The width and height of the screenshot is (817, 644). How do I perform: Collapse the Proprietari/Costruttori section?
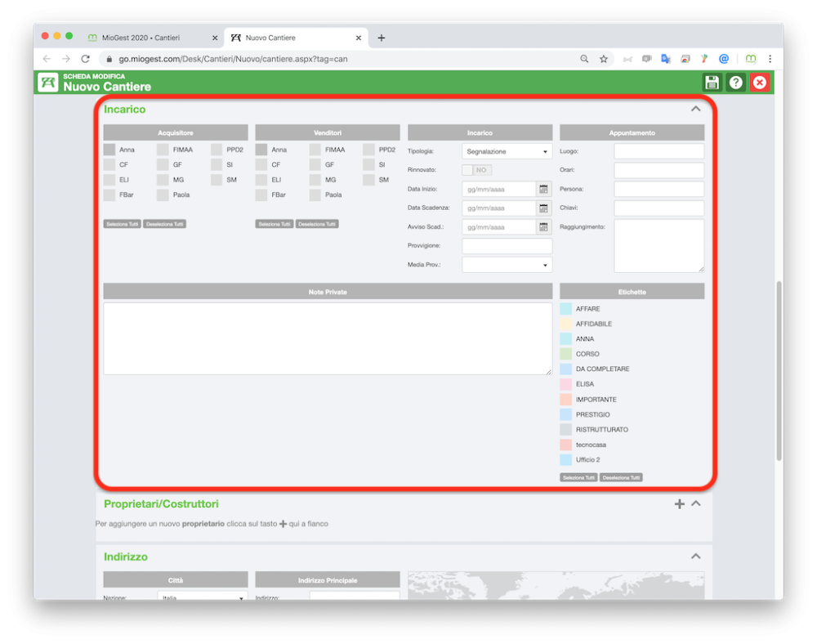point(695,504)
